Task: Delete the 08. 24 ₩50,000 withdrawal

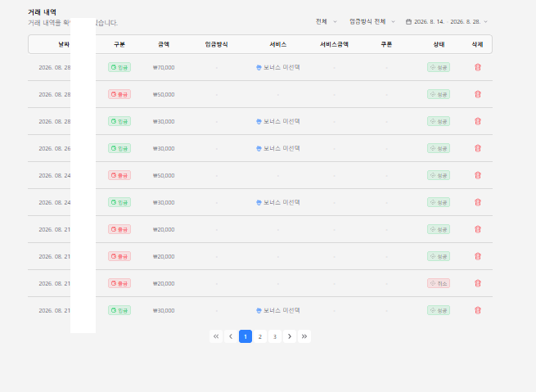Action: coord(478,175)
